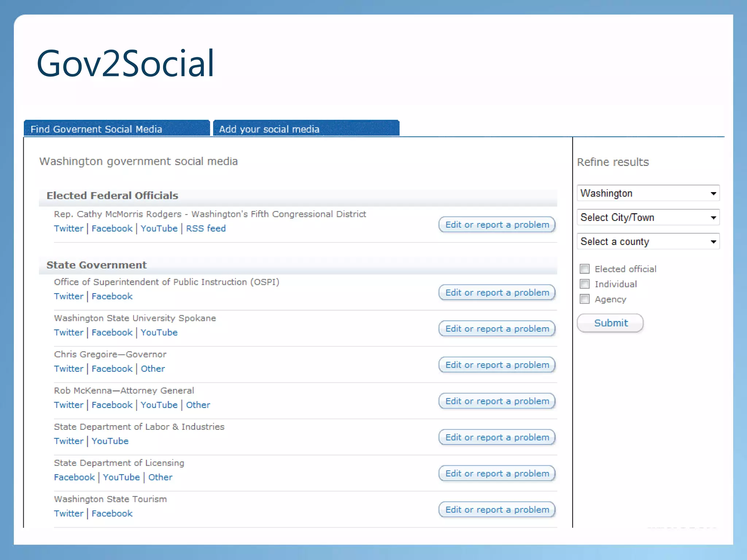This screenshot has height=560, width=747.
Task: Tick the Individual checkbox
Action: (x=585, y=284)
